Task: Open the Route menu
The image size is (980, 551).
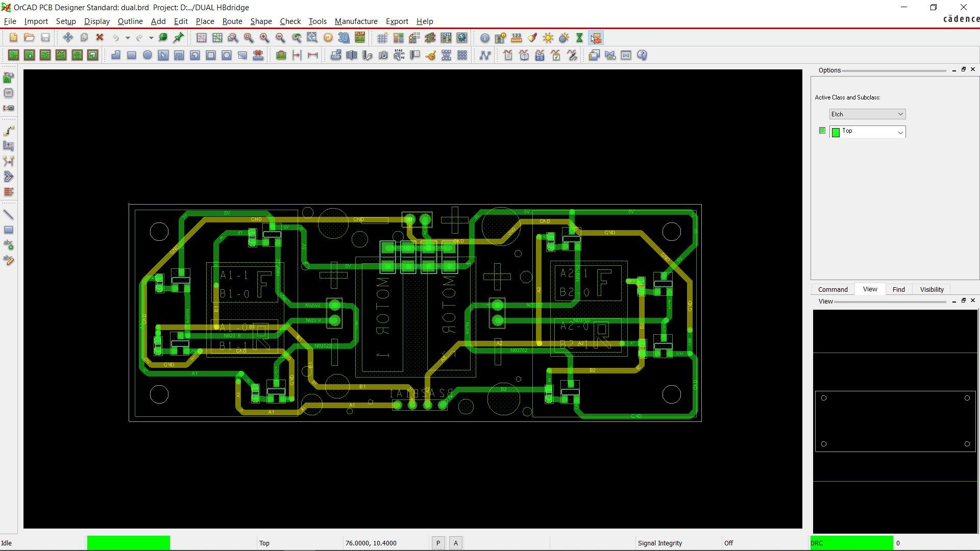Action: pos(232,21)
